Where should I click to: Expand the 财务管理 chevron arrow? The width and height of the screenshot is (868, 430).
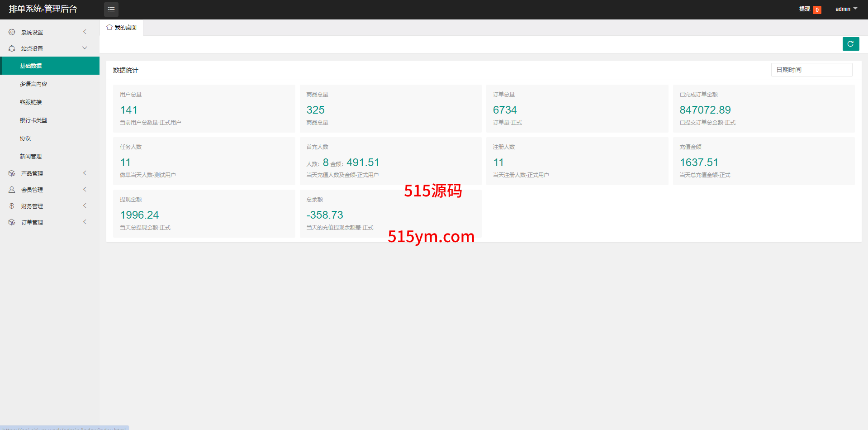pos(85,206)
